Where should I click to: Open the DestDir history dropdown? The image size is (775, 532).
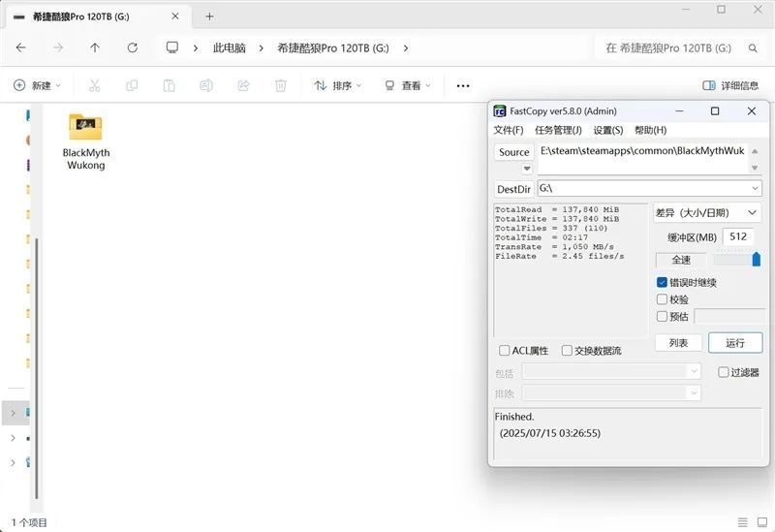pos(755,188)
